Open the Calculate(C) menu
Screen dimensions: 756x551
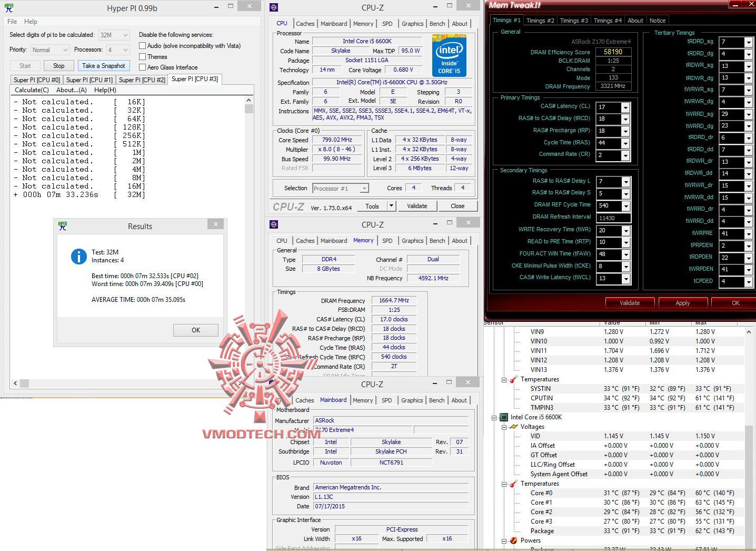click(x=32, y=90)
